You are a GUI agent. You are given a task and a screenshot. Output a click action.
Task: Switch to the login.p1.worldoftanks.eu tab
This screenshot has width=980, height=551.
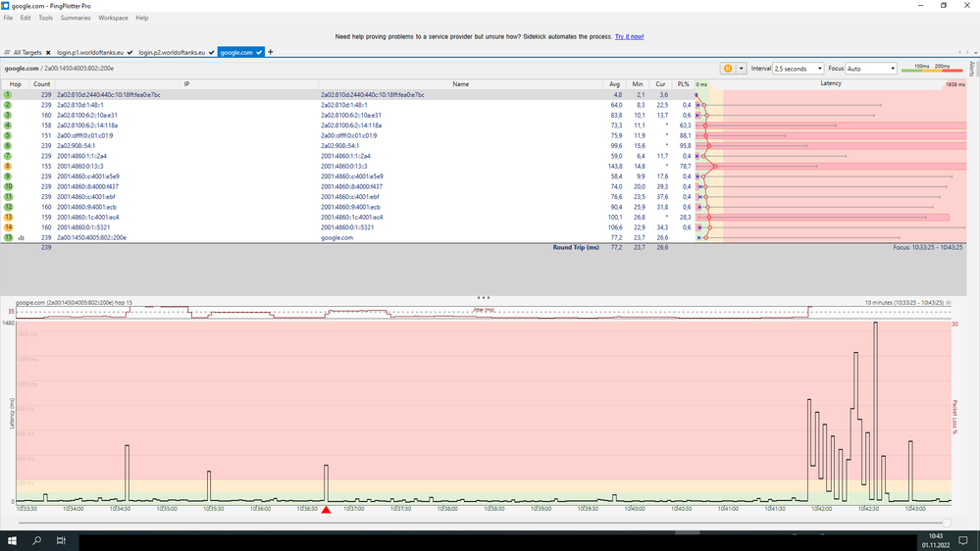[x=90, y=53]
